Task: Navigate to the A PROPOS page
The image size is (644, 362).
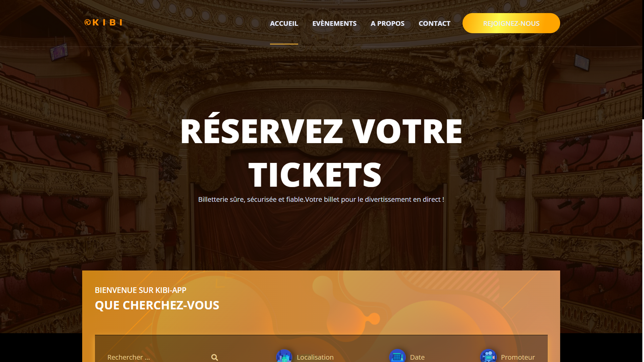Action: 387,23
